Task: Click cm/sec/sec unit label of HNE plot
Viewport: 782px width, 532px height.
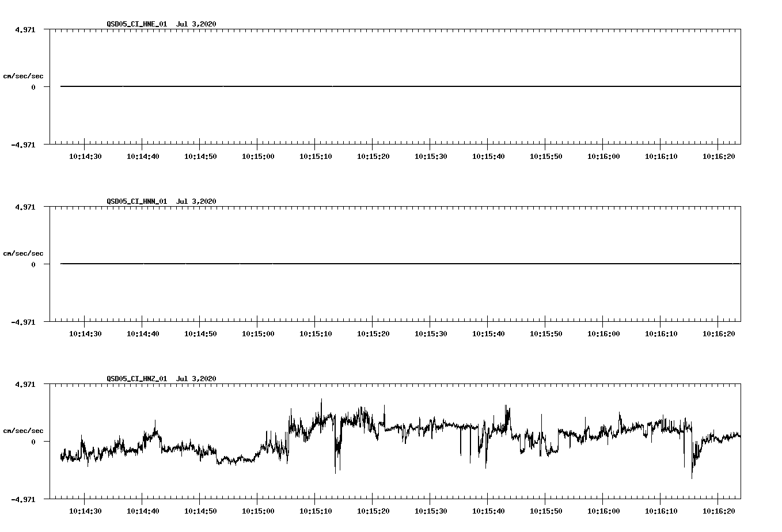Action: [23, 76]
